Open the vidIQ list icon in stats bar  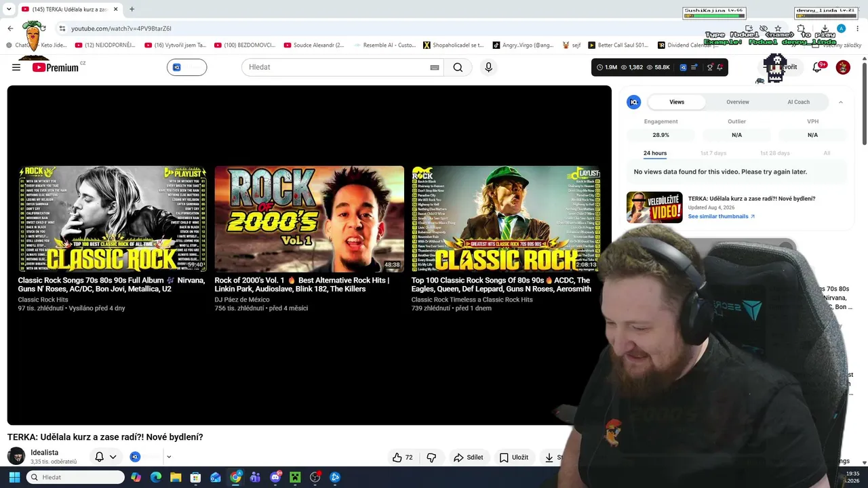pos(694,67)
